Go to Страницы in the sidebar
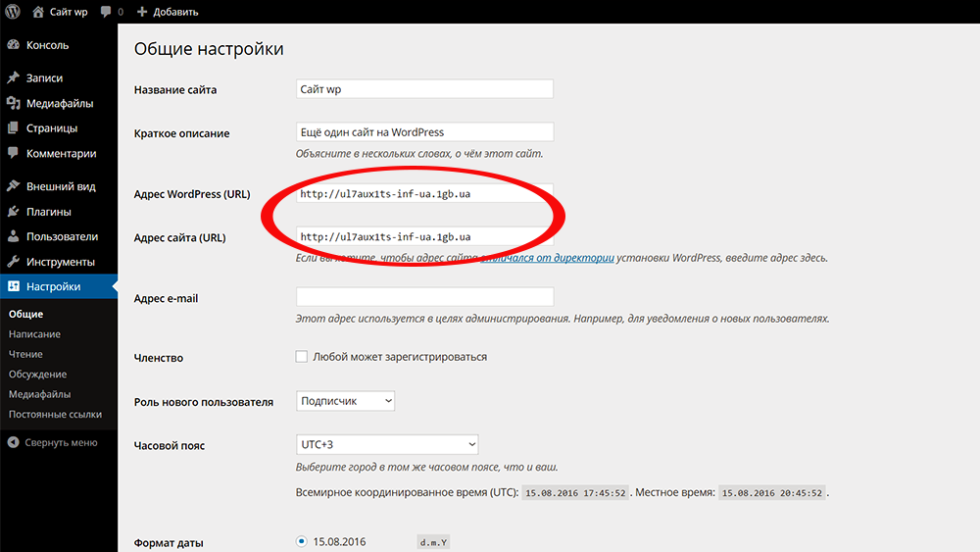The image size is (980, 552). click(x=59, y=127)
